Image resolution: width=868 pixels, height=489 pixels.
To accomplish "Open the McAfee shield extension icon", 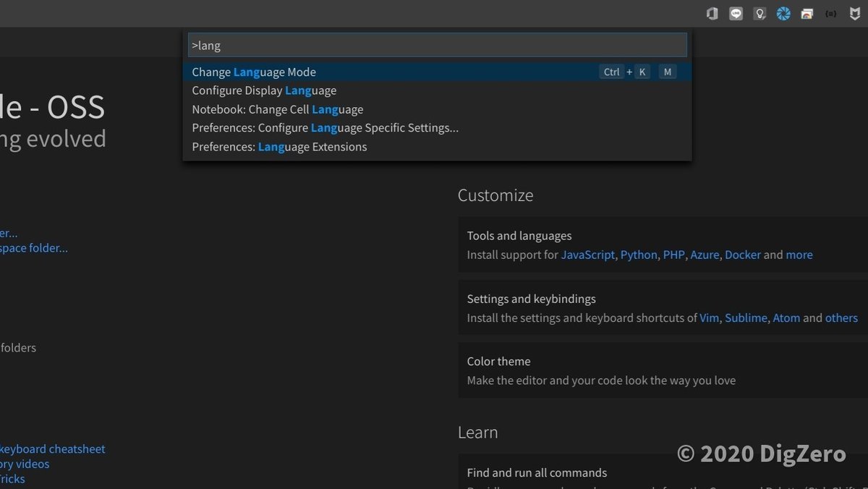I will click(x=854, y=13).
